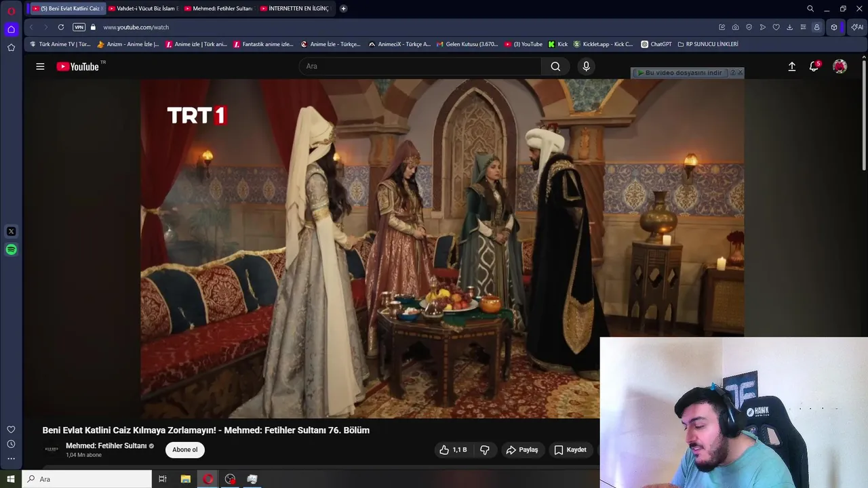Viewport: 868px width, 488px height.
Task: Open the Kick bookmark
Action: 558,44
